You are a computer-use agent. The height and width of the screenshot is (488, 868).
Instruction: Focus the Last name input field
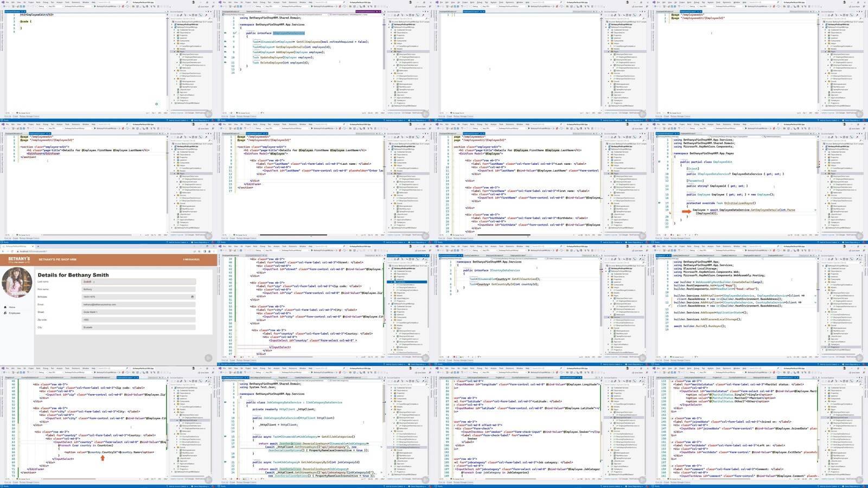click(x=138, y=282)
